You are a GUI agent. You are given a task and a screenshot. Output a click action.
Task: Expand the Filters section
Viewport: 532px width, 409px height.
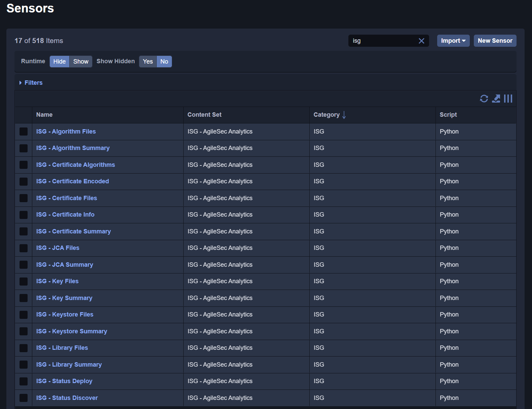pos(31,83)
